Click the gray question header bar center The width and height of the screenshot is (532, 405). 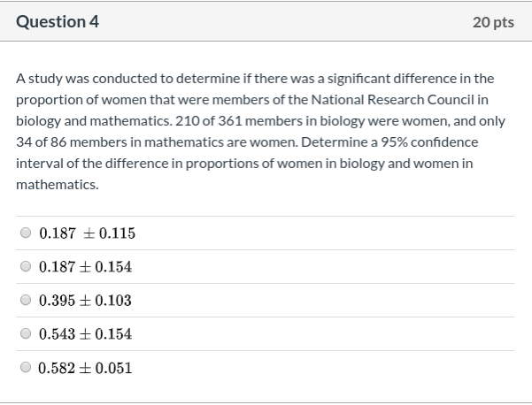point(266,22)
